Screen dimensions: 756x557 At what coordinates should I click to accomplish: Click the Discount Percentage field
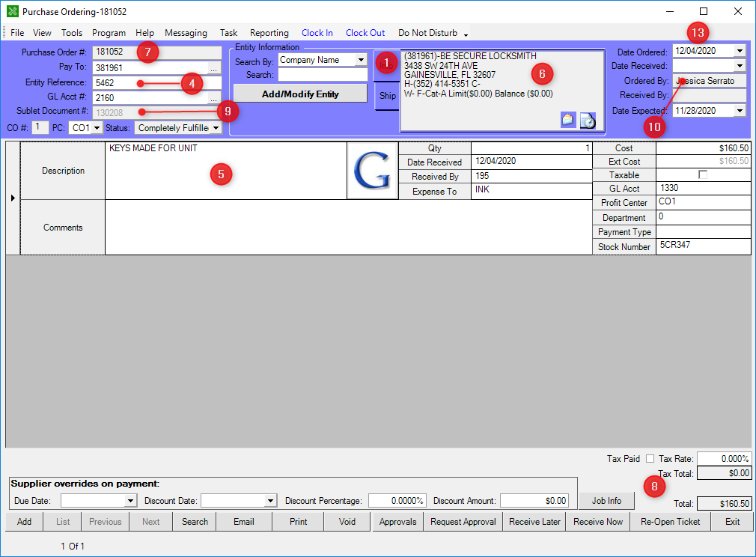(397, 501)
